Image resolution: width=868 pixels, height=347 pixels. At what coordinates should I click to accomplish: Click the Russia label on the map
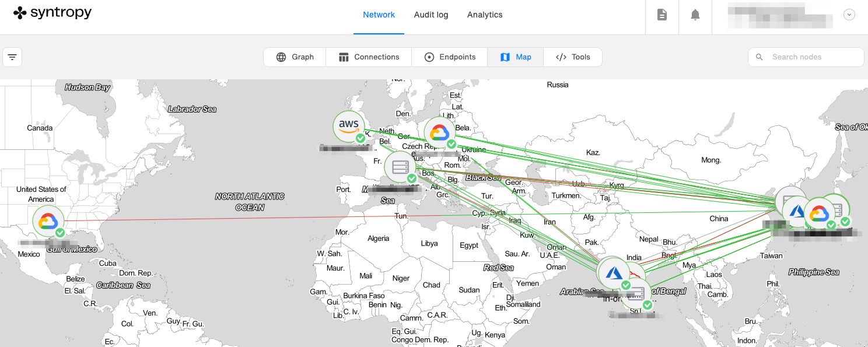(x=558, y=85)
